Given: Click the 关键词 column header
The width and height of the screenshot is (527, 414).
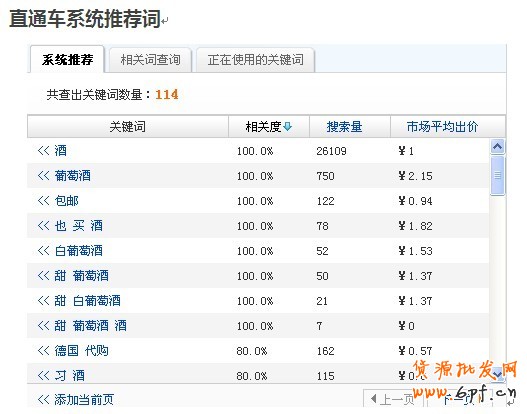Looking at the screenshot, I should point(128,127).
